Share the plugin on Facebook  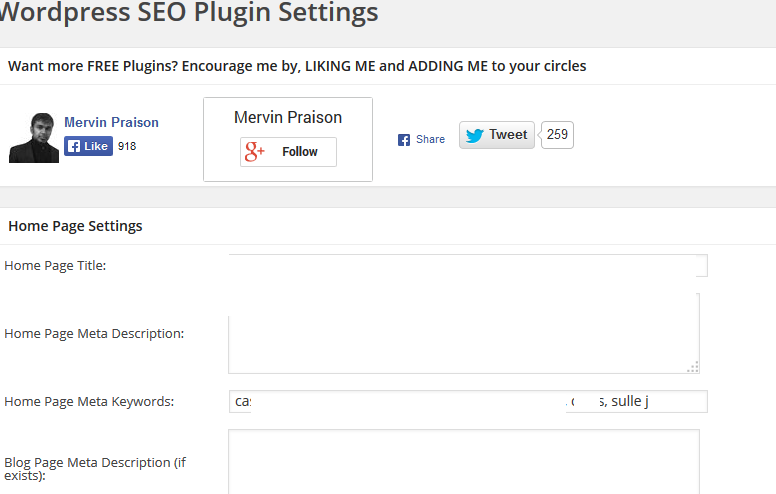421,140
